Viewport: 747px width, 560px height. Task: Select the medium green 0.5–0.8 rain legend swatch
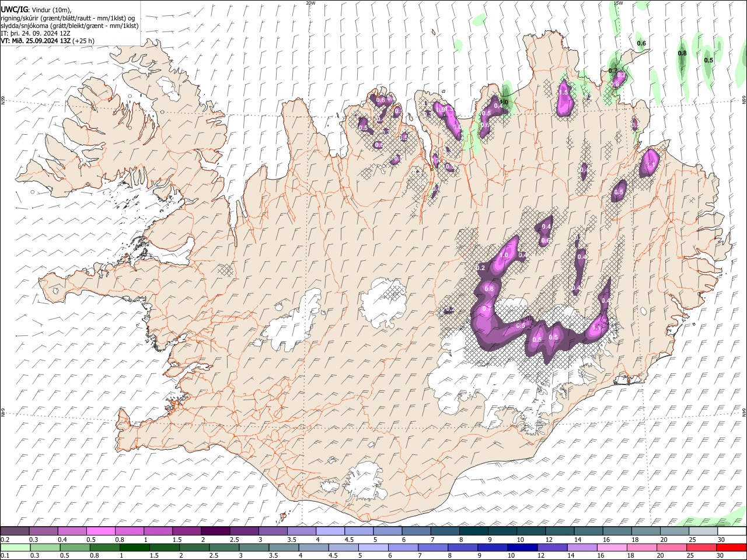point(75,548)
